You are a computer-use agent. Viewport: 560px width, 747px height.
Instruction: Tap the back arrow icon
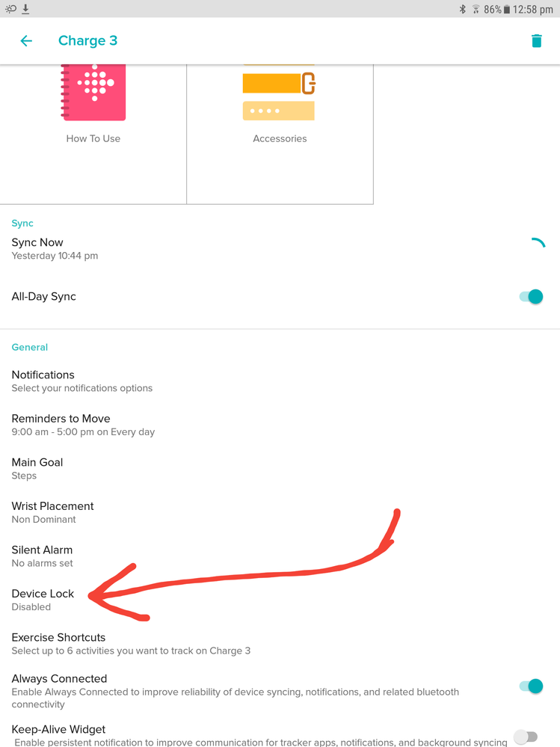(26, 41)
